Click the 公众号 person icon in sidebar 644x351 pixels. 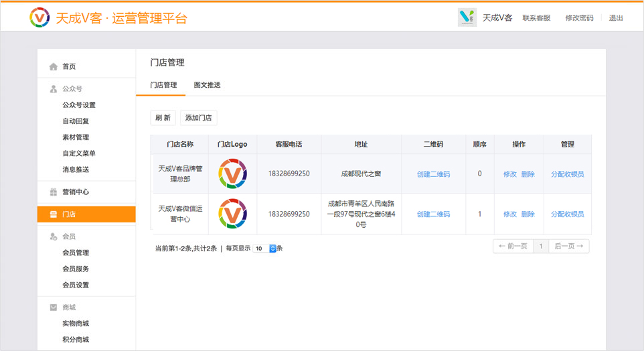coord(54,89)
